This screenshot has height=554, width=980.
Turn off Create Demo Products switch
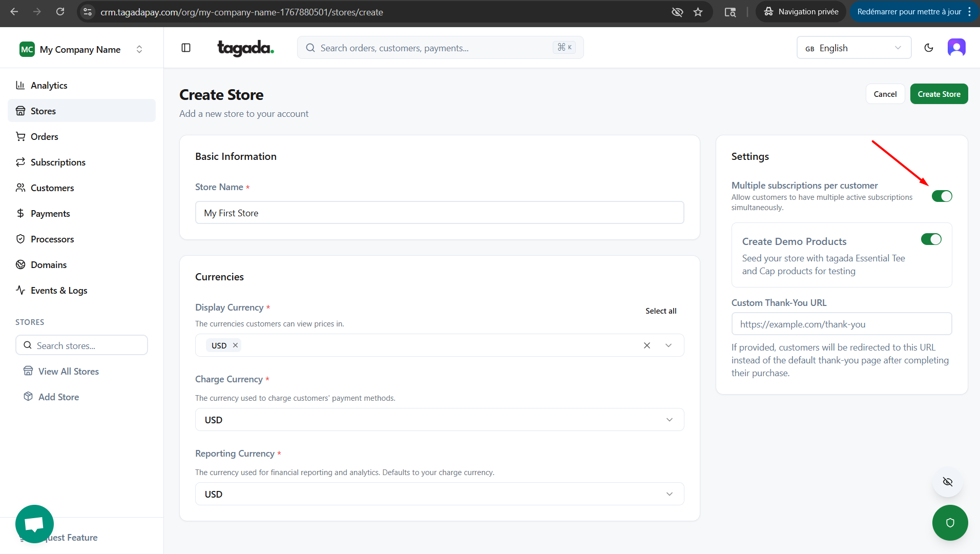(x=931, y=239)
